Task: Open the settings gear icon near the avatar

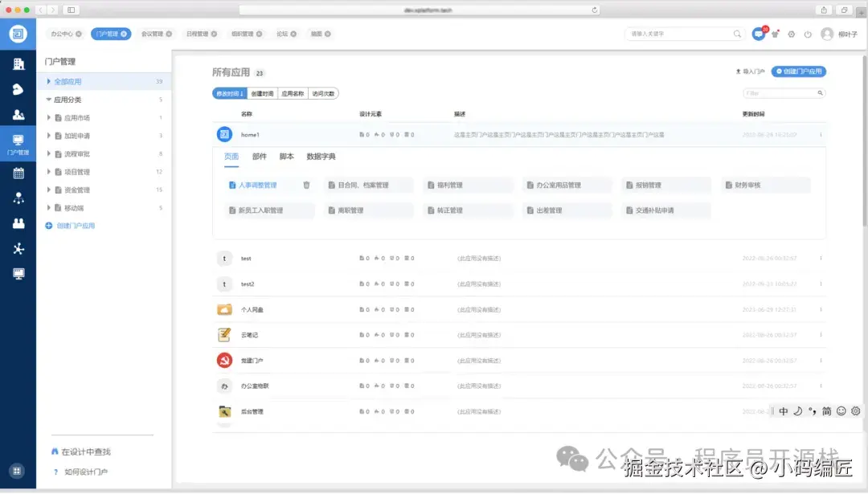Action: click(x=791, y=33)
